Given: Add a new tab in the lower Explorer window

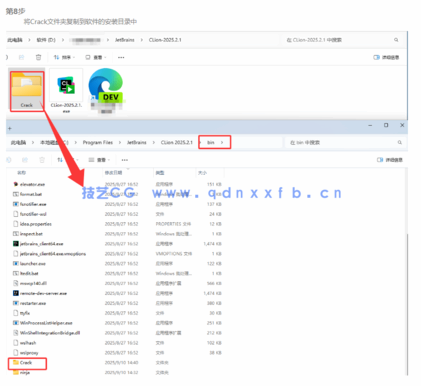Looking at the screenshot, I should pyautogui.click(x=10, y=128).
